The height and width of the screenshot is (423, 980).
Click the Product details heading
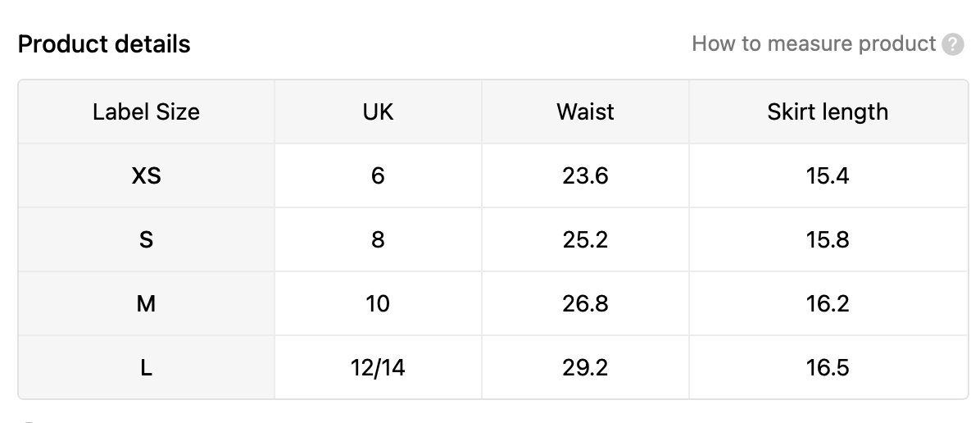(x=104, y=44)
